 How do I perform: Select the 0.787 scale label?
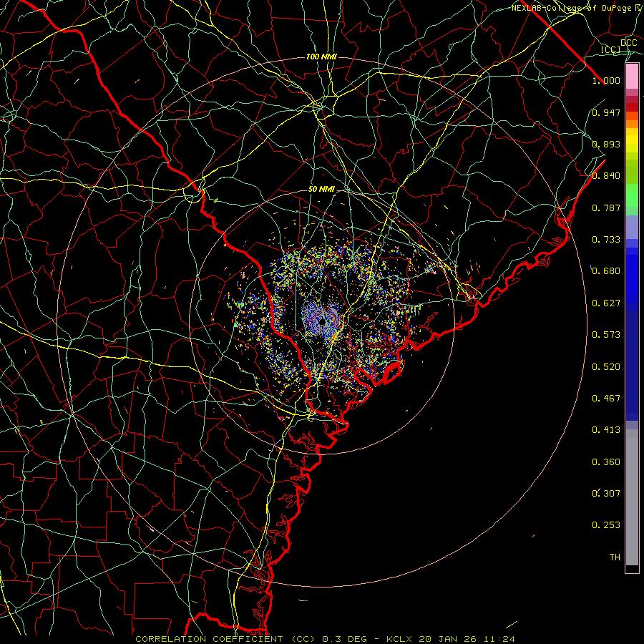pyautogui.click(x=606, y=208)
